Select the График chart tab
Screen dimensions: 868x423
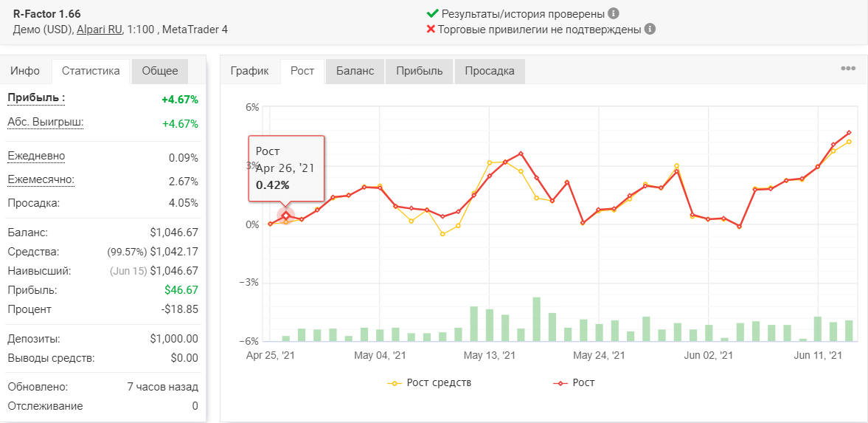coord(250,71)
